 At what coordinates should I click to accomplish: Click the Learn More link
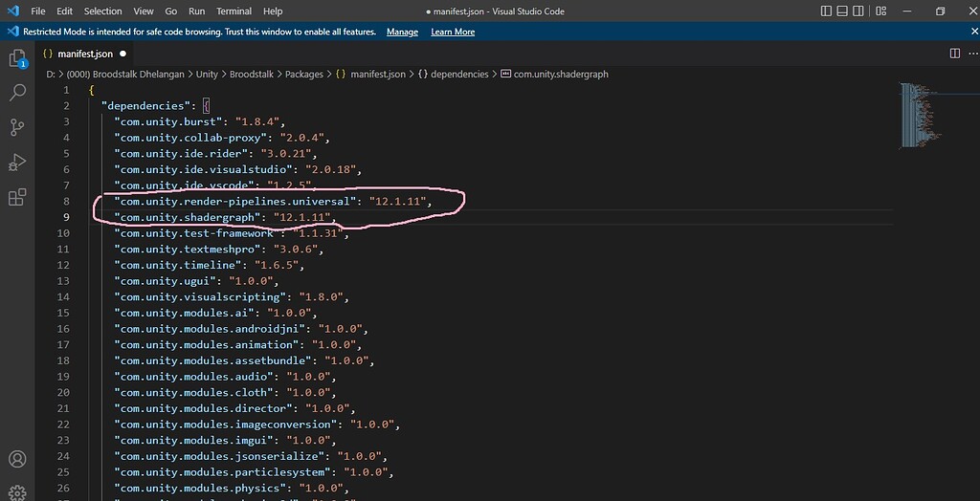(x=453, y=32)
